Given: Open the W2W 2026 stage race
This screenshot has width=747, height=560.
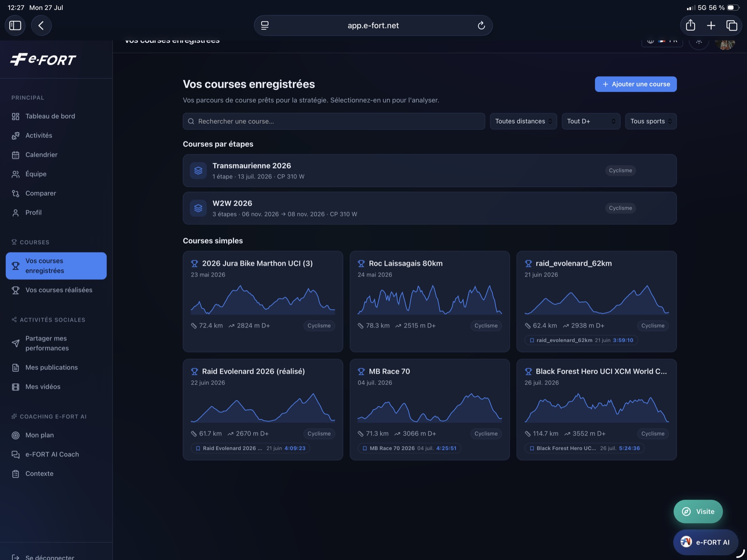Looking at the screenshot, I should click(x=430, y=208).
